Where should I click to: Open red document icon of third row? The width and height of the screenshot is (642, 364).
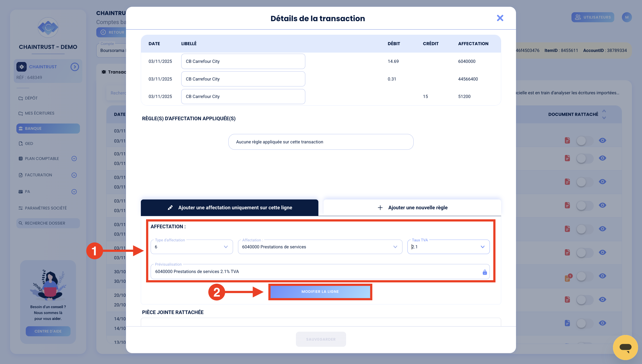[567, 182]
